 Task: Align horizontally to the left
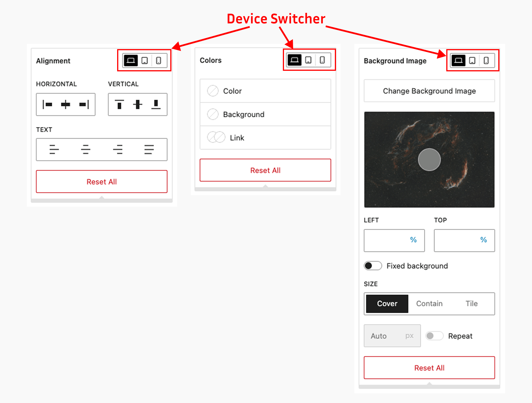pyautogui.click(x=47, y=104)
